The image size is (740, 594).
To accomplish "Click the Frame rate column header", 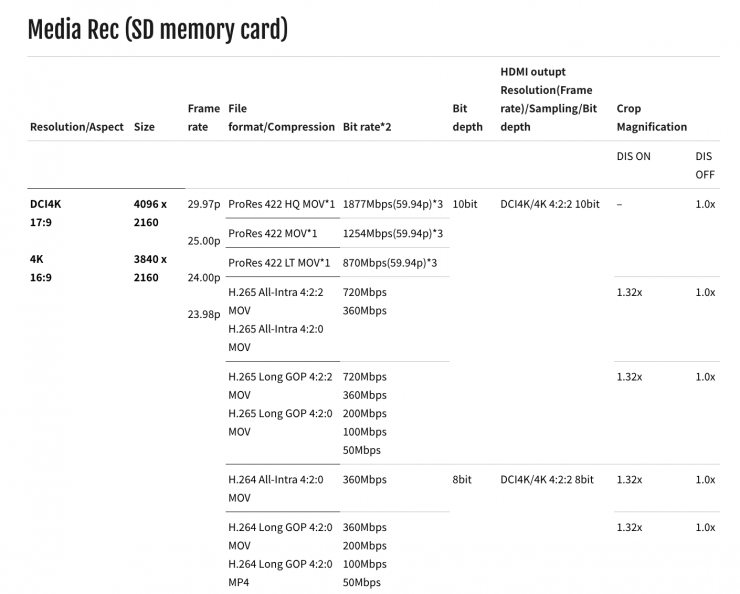I will coord(203,117).
